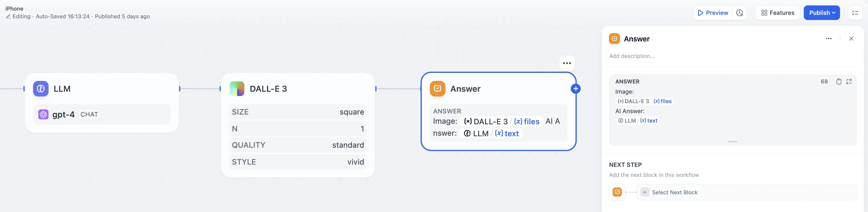The width and height of the screenshot is (868, 212).
Task: Click the answer editor resize handle
Action: click(x=732, y=141)
